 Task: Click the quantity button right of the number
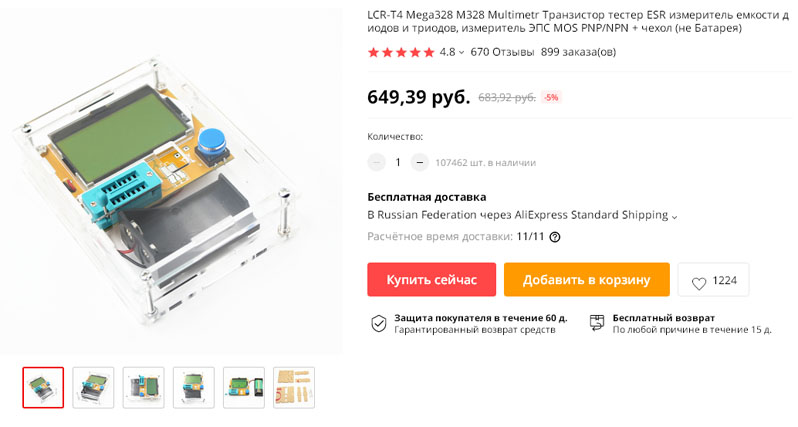419,162
